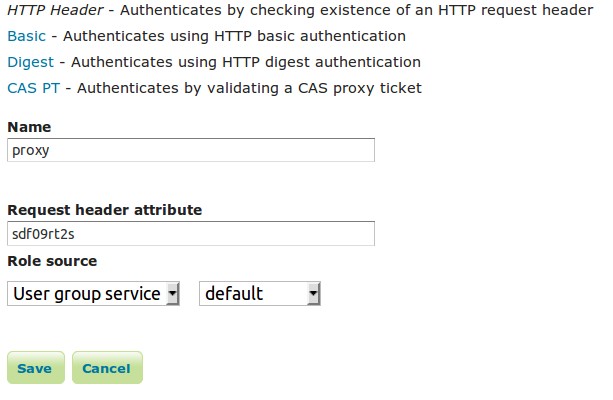Choose the Digest authentication link

click(30, 62)
